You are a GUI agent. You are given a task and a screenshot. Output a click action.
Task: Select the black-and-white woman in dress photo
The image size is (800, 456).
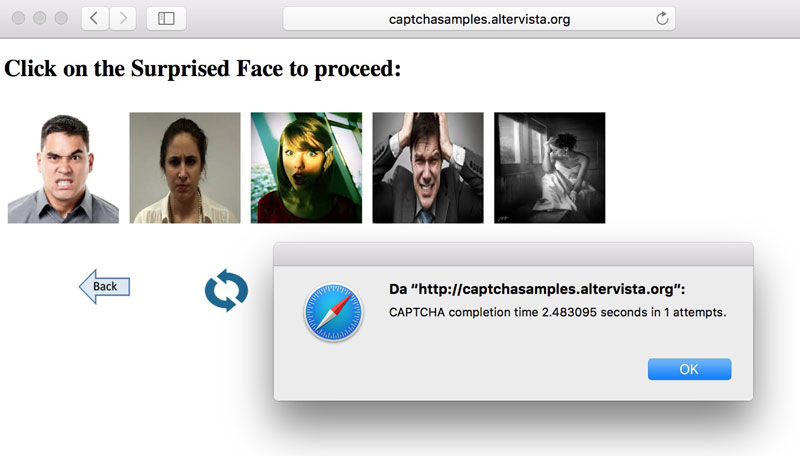[549, 168]
